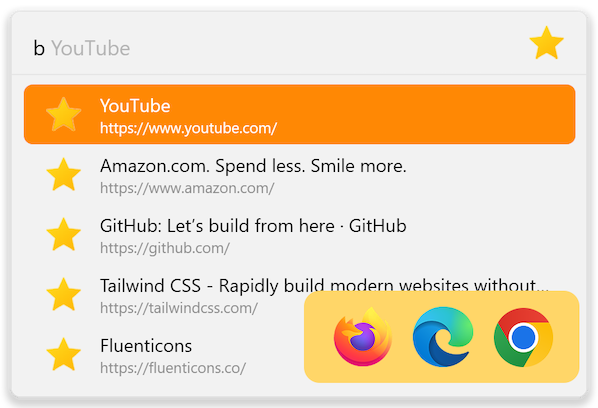Image resolution: width=598 pixels, height=408 pixels.
Task: Click star icon beside GitHub result
Action: (x=63, y=235)
